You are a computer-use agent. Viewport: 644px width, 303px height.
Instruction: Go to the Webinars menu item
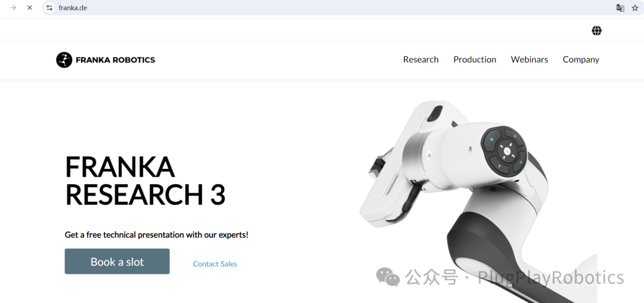(529, 60)
